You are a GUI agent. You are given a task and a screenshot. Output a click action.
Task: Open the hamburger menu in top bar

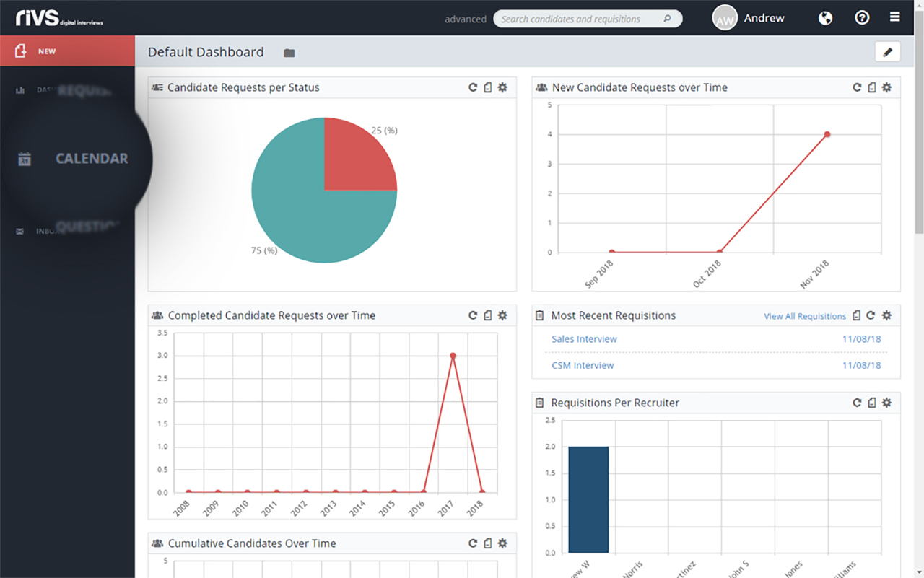895,17
